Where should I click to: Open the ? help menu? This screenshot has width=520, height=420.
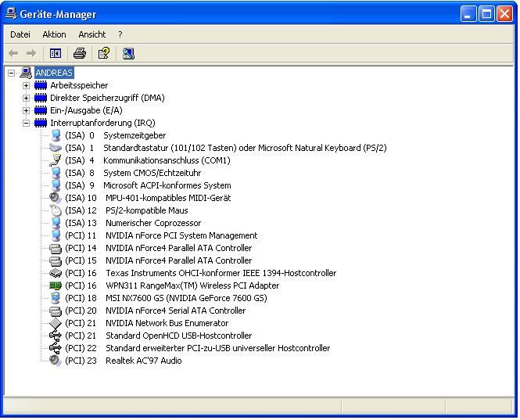(120, 34)
